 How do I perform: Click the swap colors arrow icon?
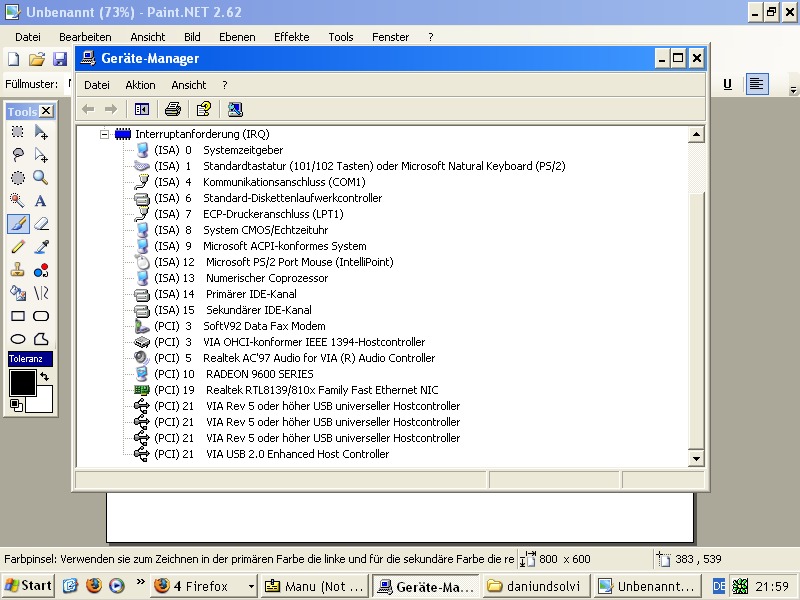click(44, 376)
